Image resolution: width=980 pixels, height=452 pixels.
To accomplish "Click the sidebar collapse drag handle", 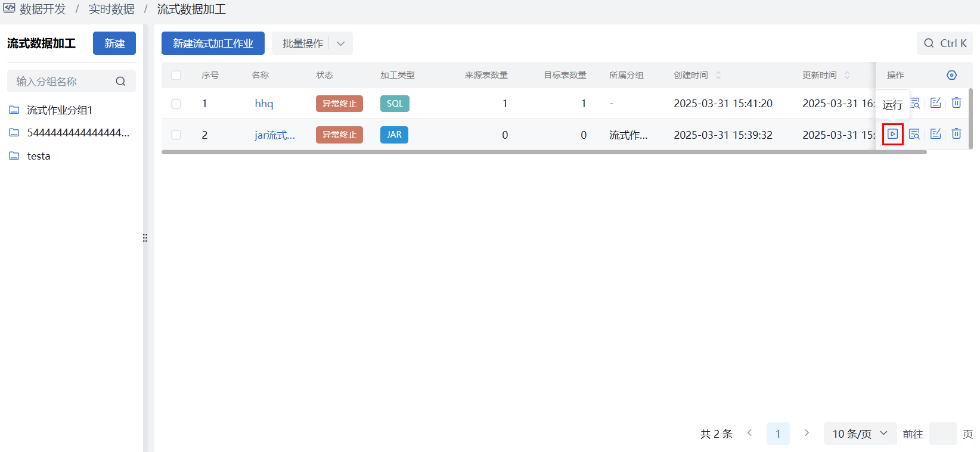I will [145, 238].
